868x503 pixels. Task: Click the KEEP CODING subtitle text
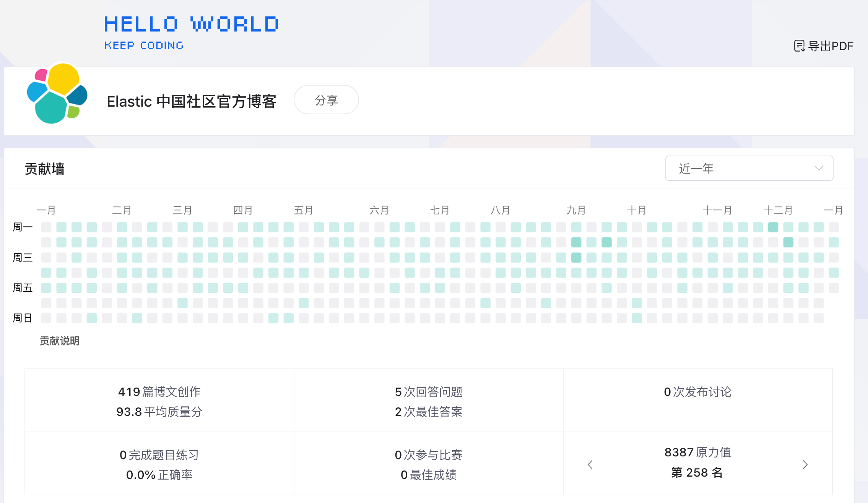tap(144, 45)
